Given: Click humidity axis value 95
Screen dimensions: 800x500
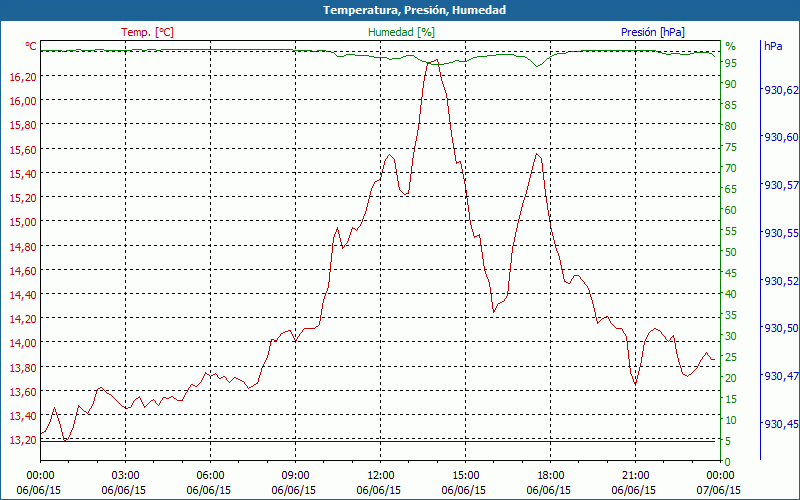Looking at the screenshot, I should 731,63.
